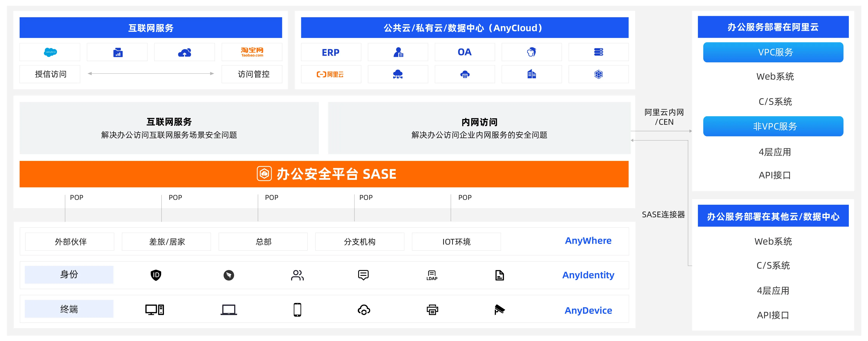868x341 pixels.
Task: Click the security camera device icon
Action: 499,310
